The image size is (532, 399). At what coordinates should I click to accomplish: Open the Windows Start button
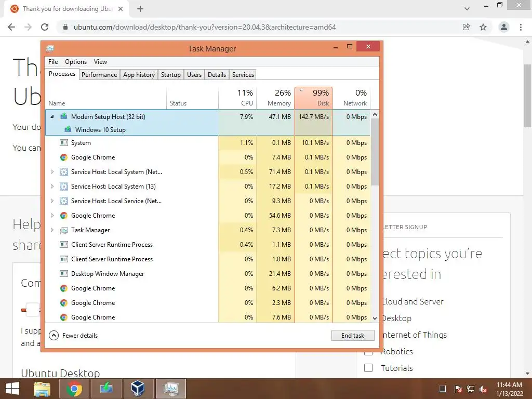point(12,389)
